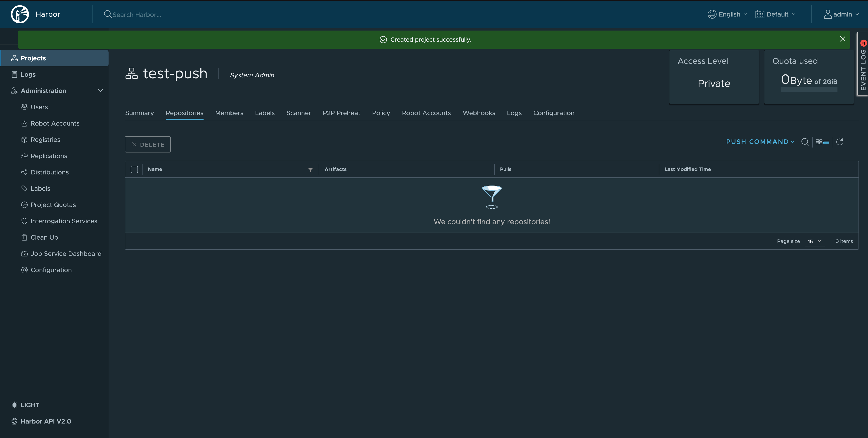Switch to list view icon
The image size is (868, 438).
click(827, 142)
